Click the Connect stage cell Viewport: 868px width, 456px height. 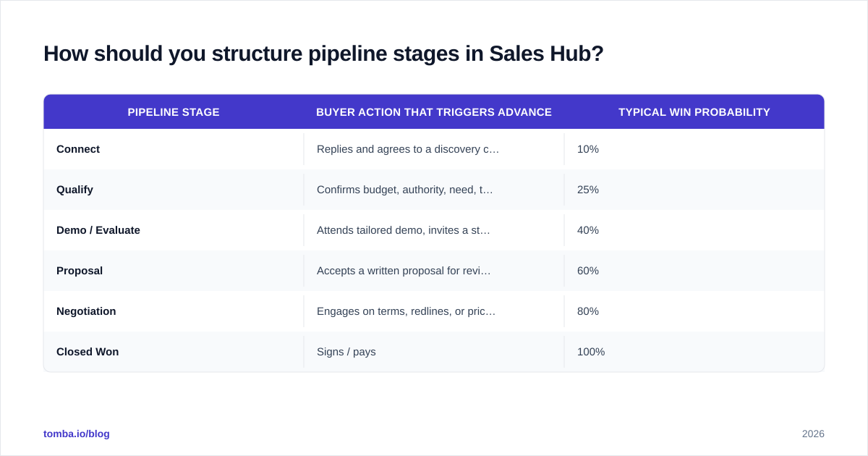pyautogui.click(x=174, y=149)
